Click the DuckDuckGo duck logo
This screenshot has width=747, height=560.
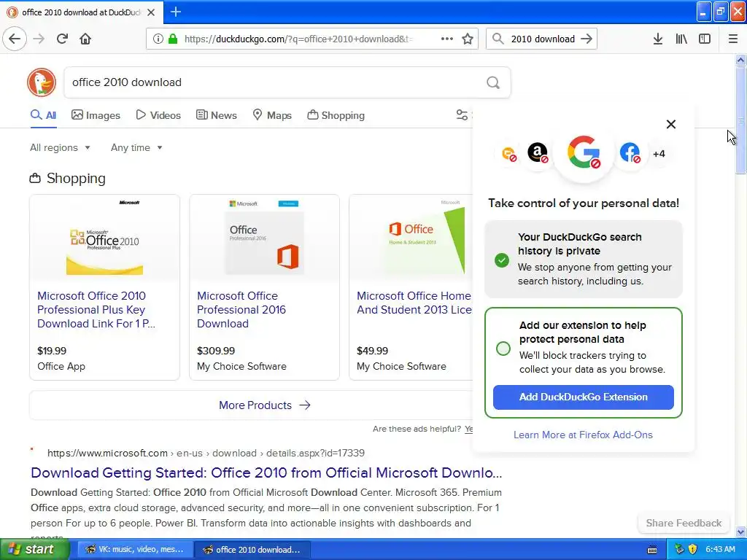click(42, 82)
